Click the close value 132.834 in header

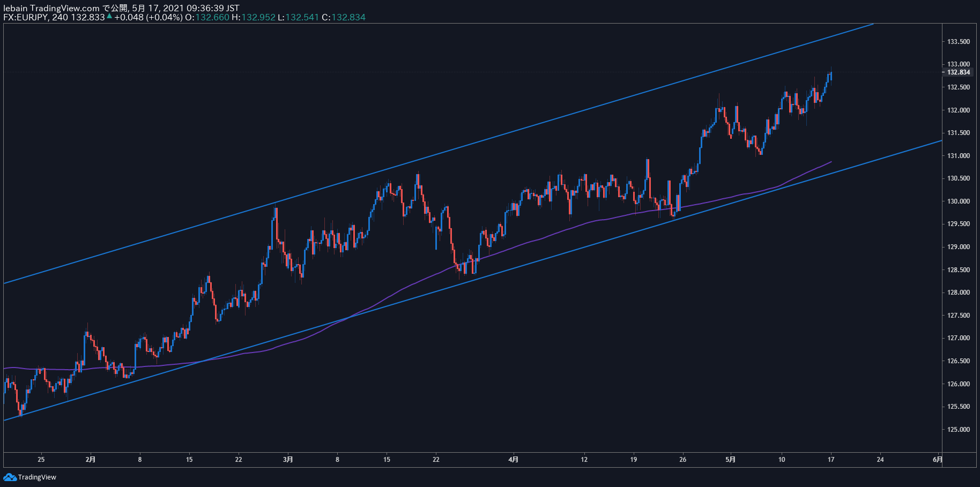[348, 17]
